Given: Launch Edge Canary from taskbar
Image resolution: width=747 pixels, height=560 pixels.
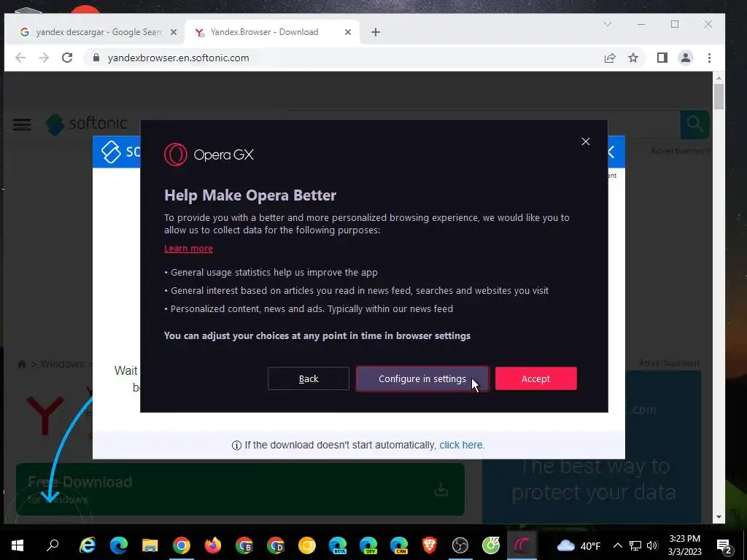Looking at the screenshot, I should [x=399, y=545].
